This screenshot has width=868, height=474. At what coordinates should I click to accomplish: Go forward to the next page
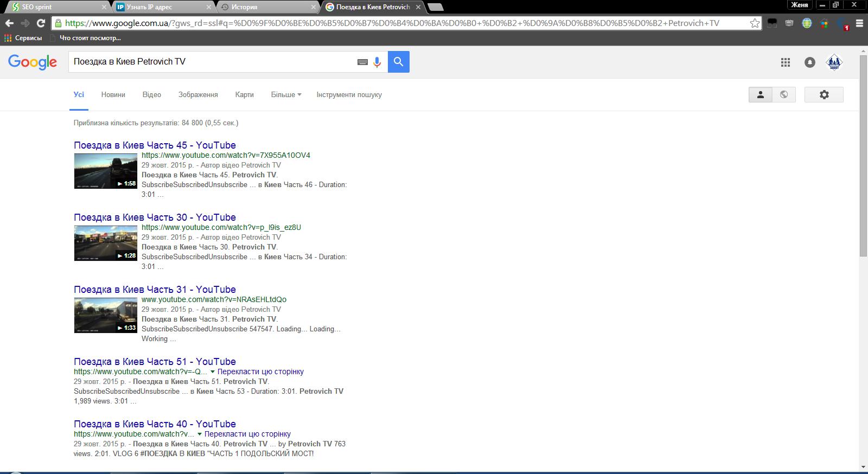point(25,23)
